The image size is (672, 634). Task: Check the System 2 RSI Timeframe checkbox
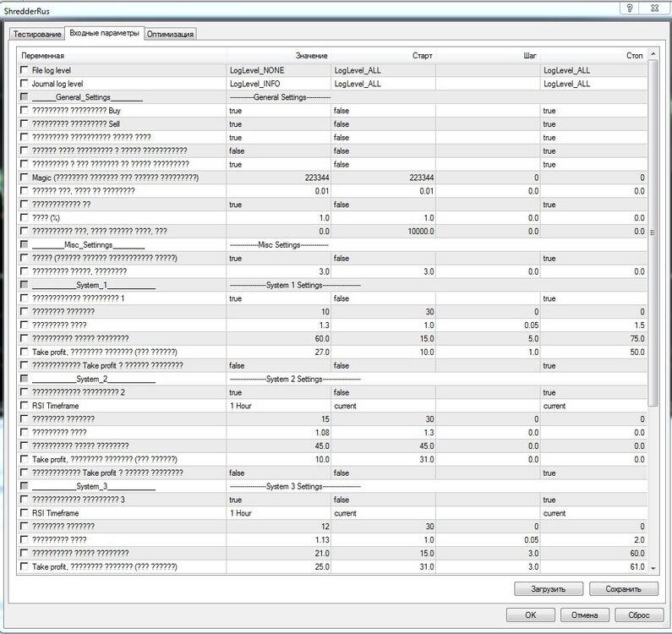coord(25,406)
